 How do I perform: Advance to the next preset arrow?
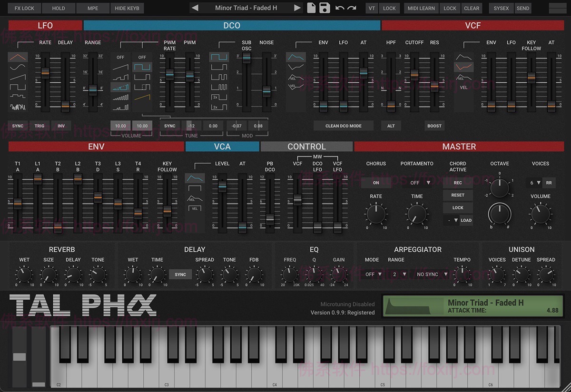tap(297, 8)
